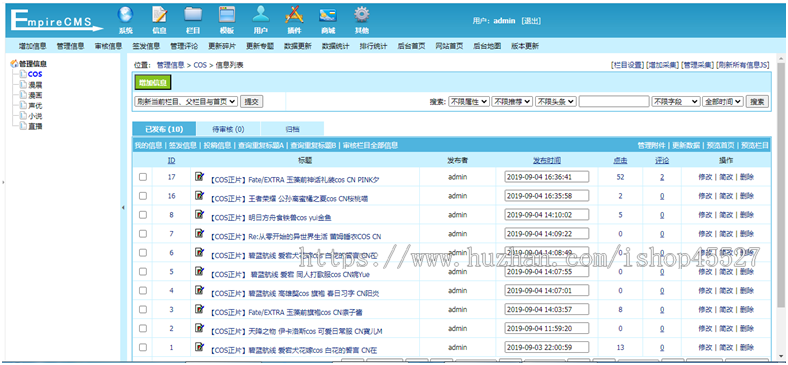Open the 不限属性 dropdown
This screenshot has width=788, height=365.
pyautogui.click(x=468, y=102)
